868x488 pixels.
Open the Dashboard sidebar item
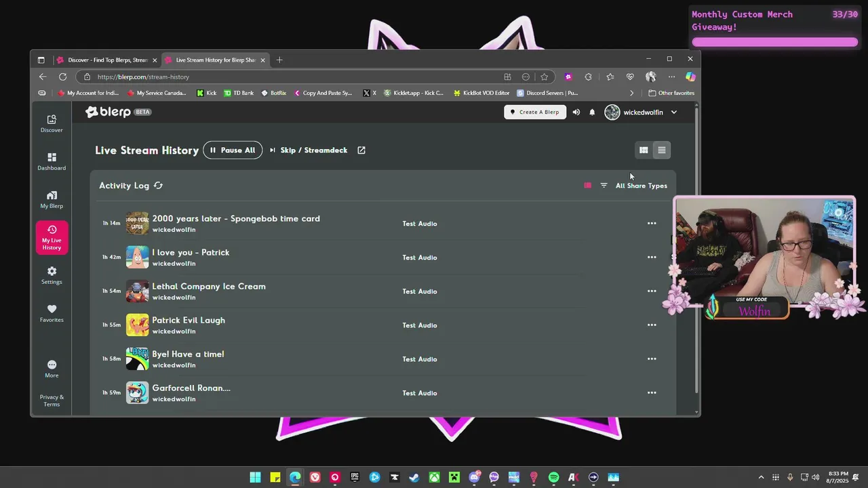(x=52, y=161)
